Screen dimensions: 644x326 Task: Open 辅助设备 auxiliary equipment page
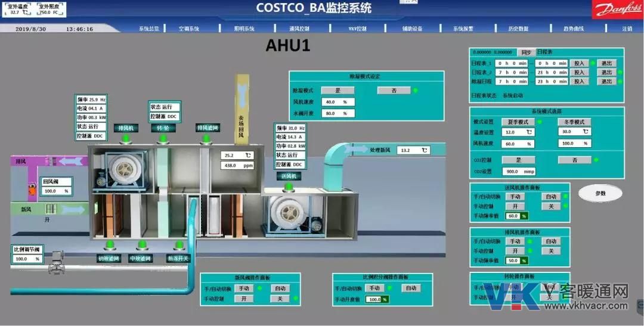click(413, 29)
